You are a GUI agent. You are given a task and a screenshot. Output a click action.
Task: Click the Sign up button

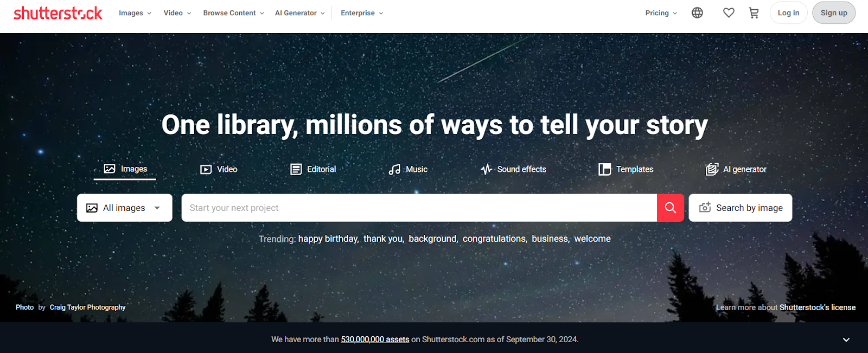coord(834,13)
